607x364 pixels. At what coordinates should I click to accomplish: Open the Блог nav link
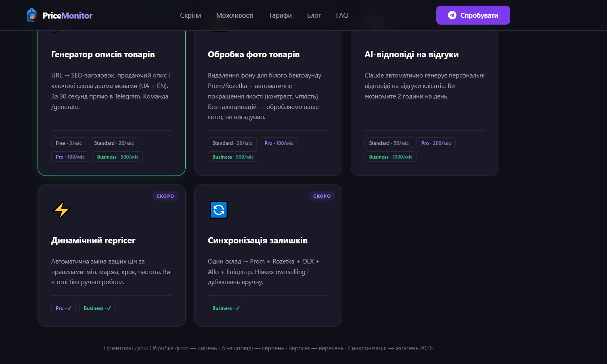click(x=314, y=15)
